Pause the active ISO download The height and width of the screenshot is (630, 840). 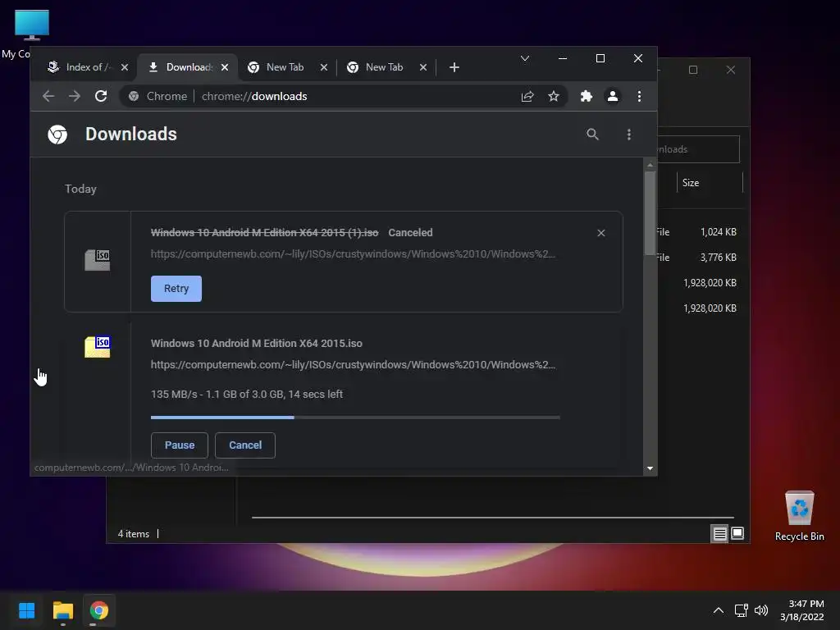click(x=180, y=445)
